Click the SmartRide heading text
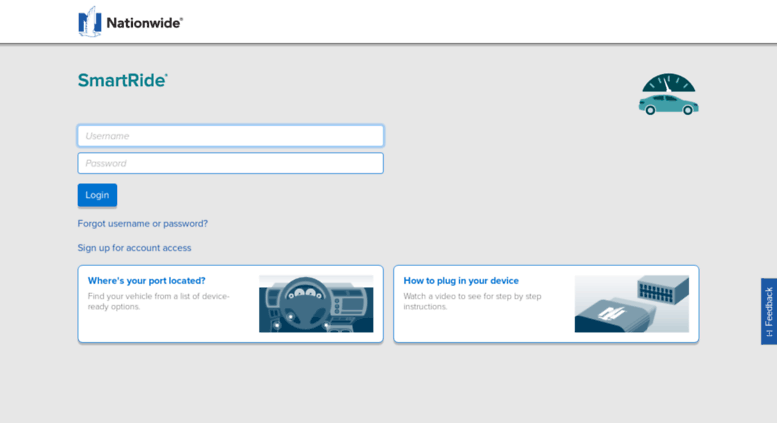Screen dimensions: 777x423 pos(122,80)
